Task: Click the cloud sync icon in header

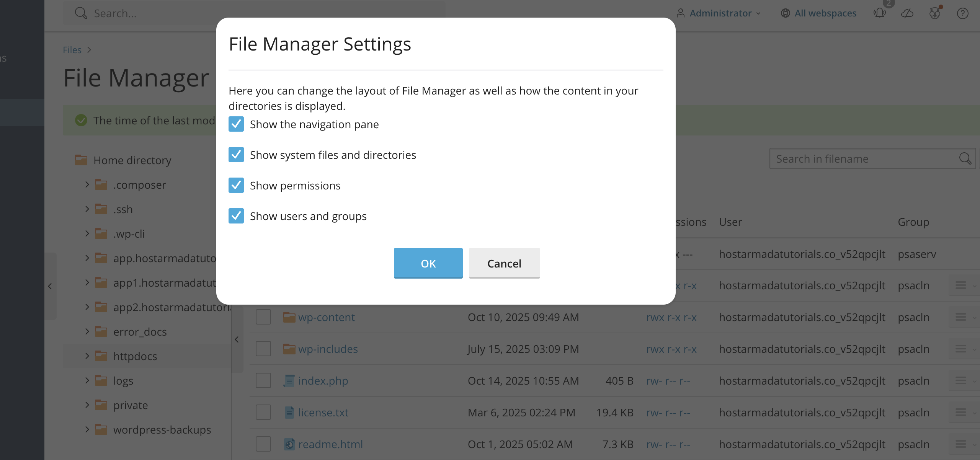Action: click(x=907, y=13)
